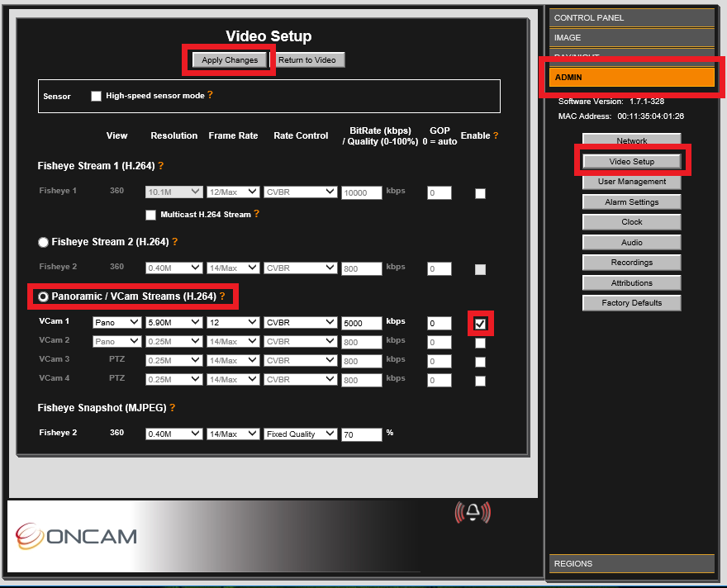Click MAC Address value text
This screenshot has height=588, width=727.
(650, 116)
